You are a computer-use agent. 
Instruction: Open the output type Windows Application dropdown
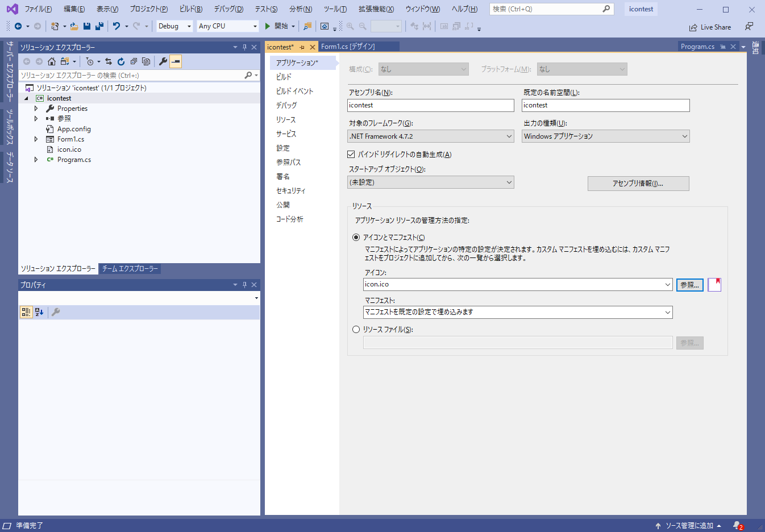coord(606,136)
